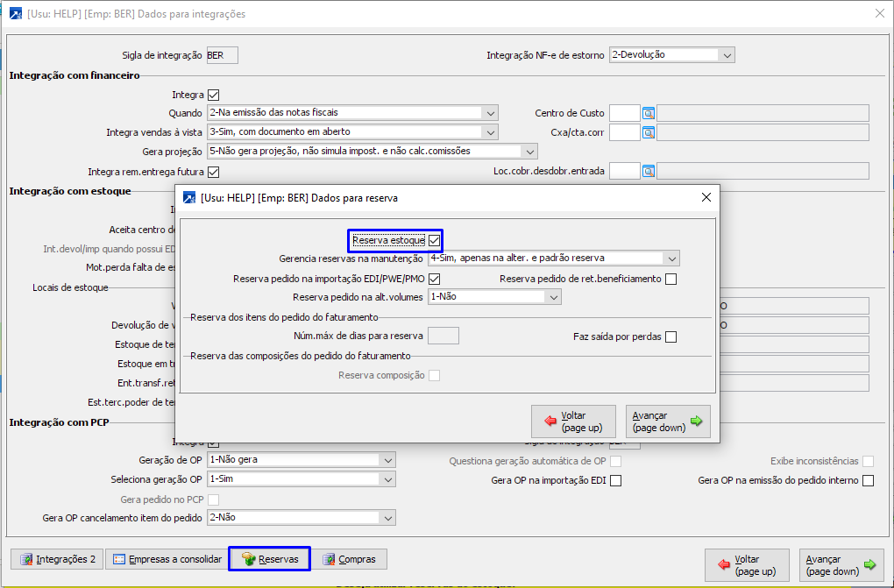The height and width of the screenshot is (588, 894).
Task: Click Centro de Custo search lookup icon
Action: click(x=649, y=114)
